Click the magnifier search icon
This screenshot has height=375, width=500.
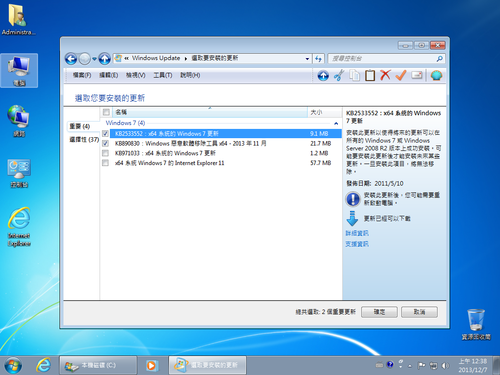click(x=440, y=59)
